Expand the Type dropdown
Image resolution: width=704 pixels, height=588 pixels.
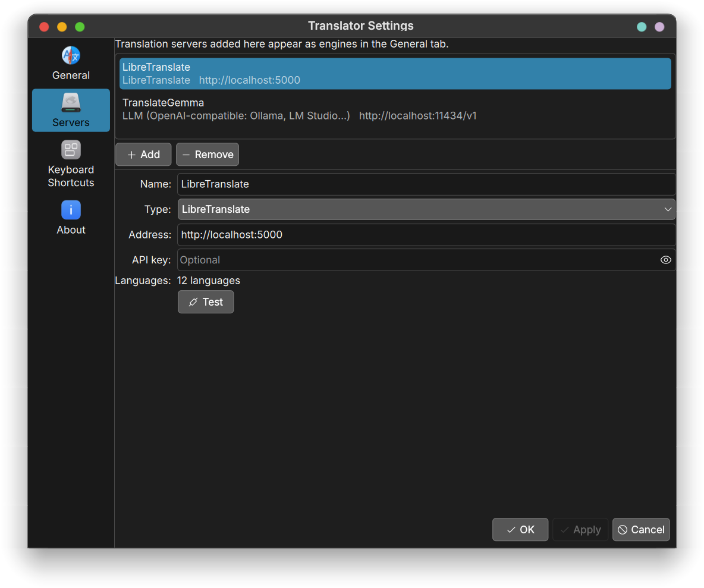pos(426,209)
